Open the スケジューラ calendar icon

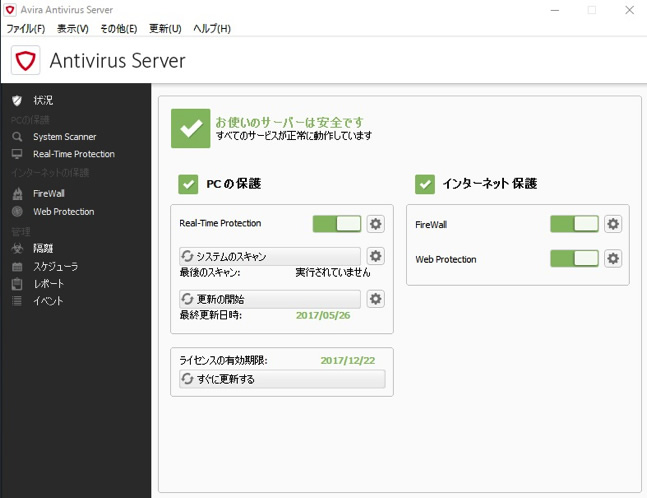tap(17, 267)
